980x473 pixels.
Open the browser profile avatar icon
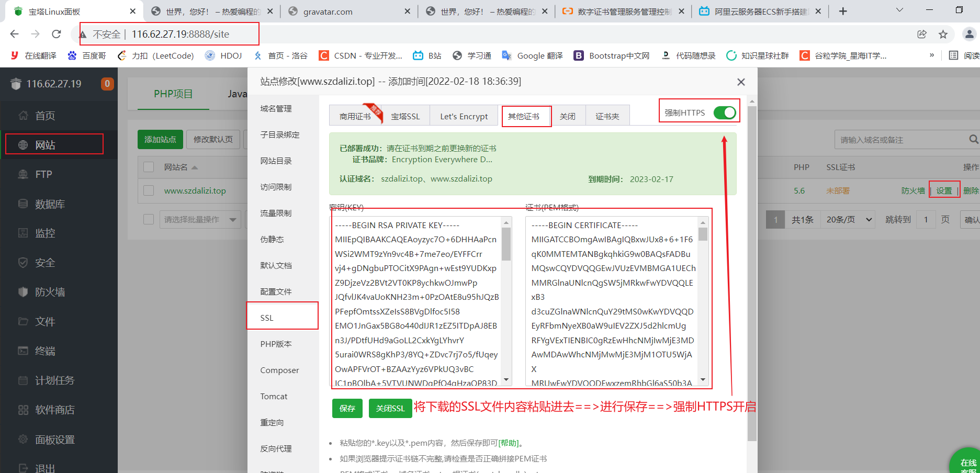pos(969,34)
